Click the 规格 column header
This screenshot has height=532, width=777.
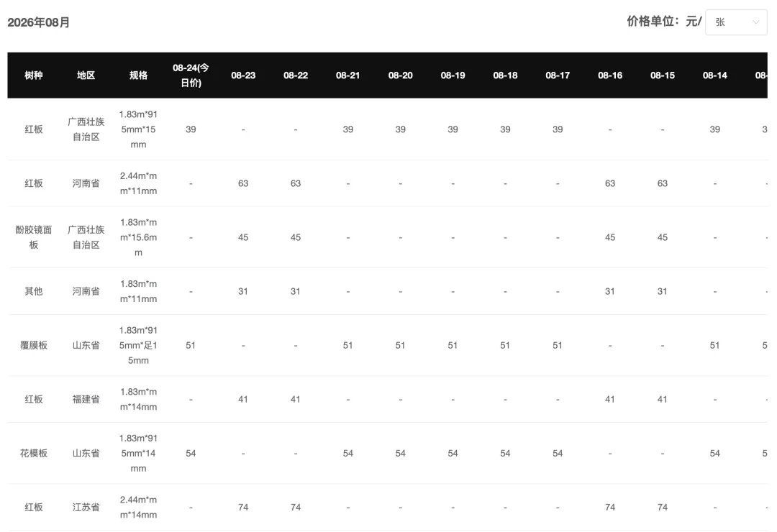click(x=138, y=75)
